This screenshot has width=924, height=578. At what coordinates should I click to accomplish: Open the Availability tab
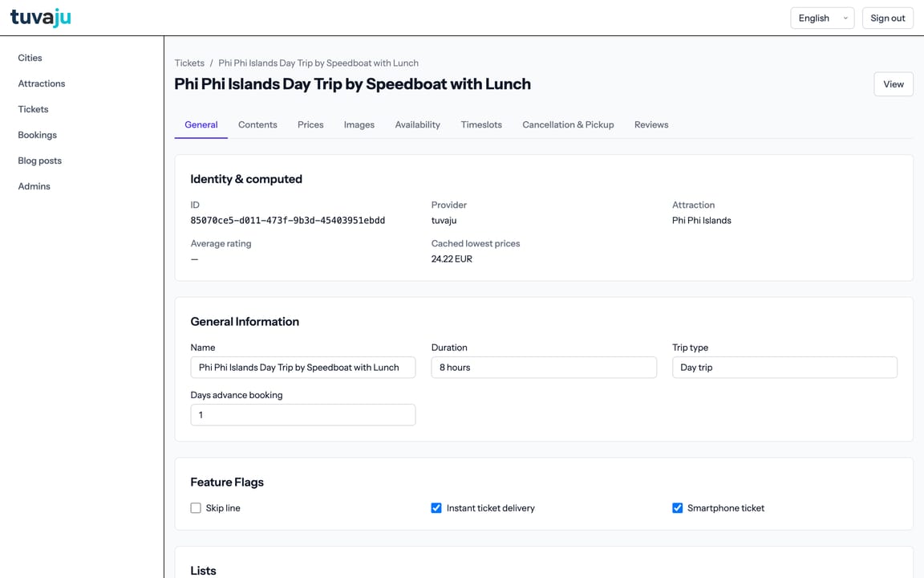[x=417, y=125]
